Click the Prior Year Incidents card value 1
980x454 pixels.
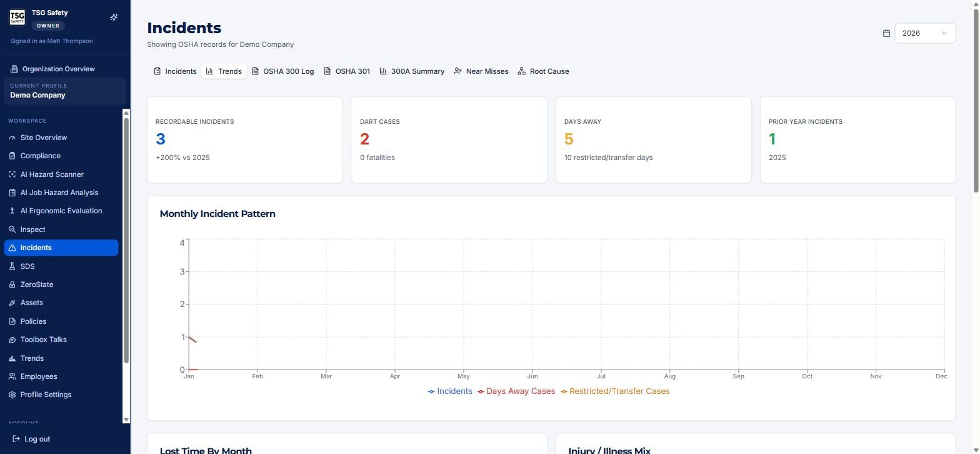(772, 139)
